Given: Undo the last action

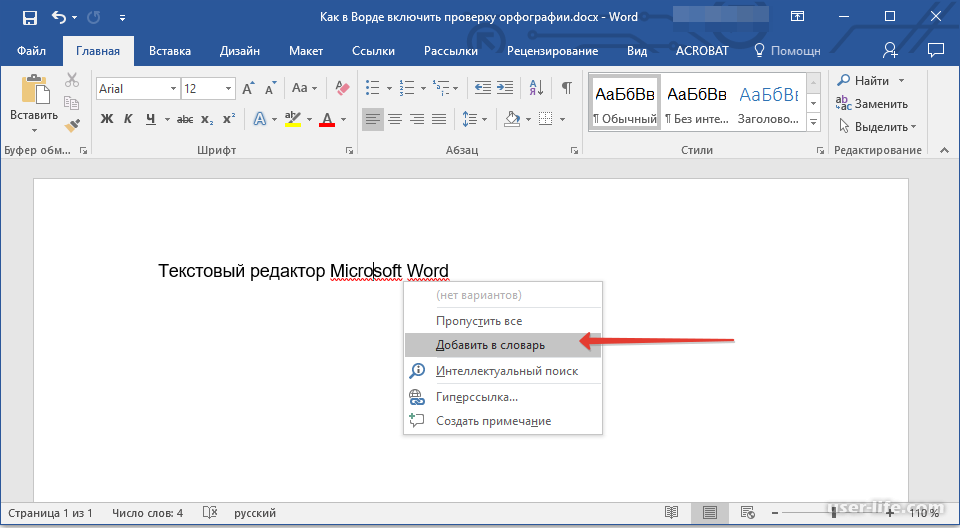Looking at the screenshot, I should pyautogui.click(x=59, y=17).
